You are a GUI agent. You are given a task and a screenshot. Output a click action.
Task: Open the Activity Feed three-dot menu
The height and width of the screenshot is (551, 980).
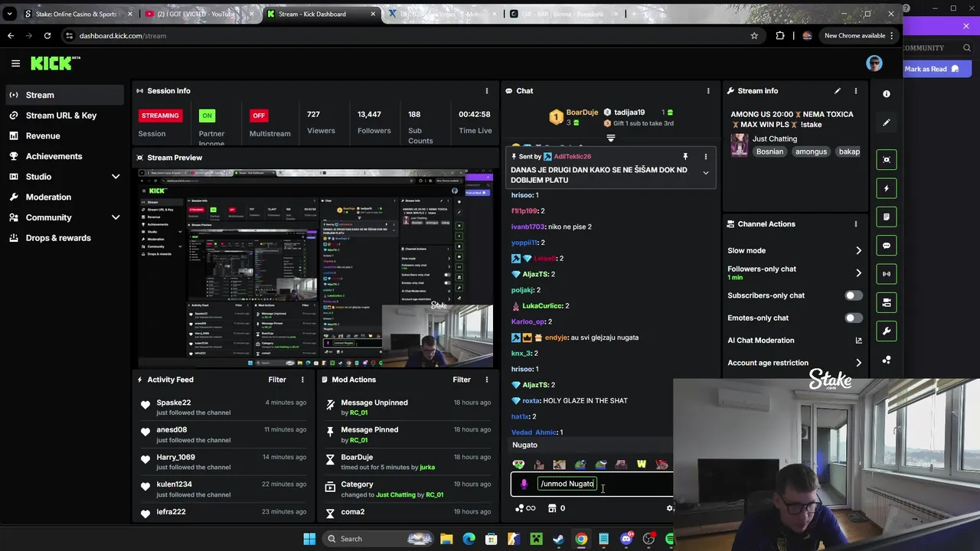pyautogui.click(x=302, y=380)
